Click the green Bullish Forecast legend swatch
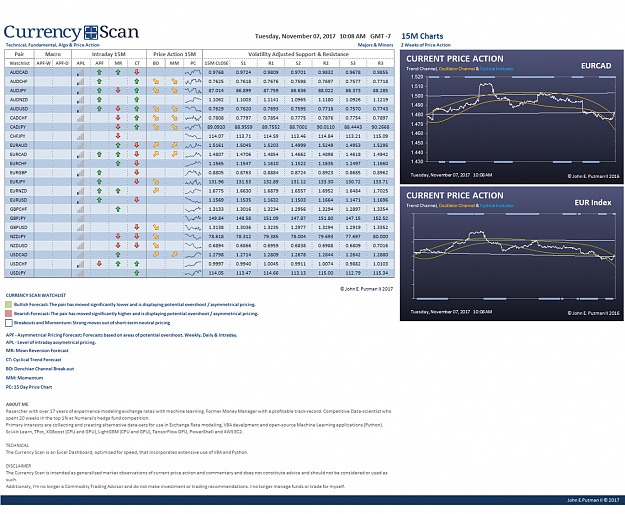The image size is (625, 514). 9,305
